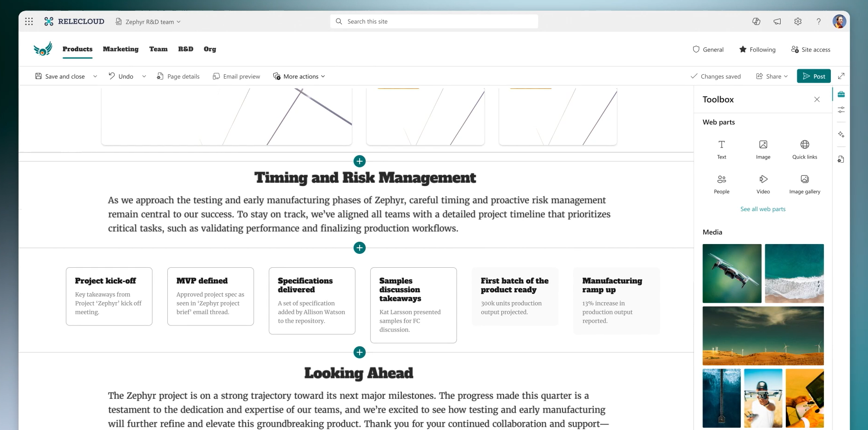Select the man holding drone thumbnail
The width and height of the screenshot is (868, 430).
(763, 398)
